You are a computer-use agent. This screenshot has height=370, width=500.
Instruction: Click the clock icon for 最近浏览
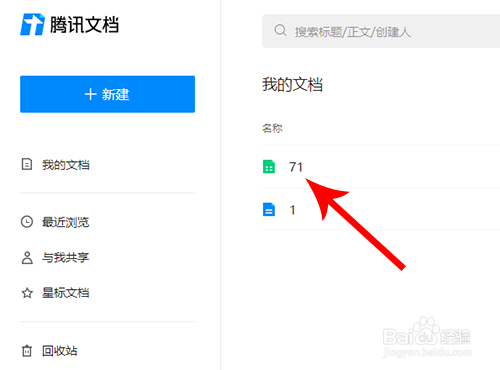[27, 222]
